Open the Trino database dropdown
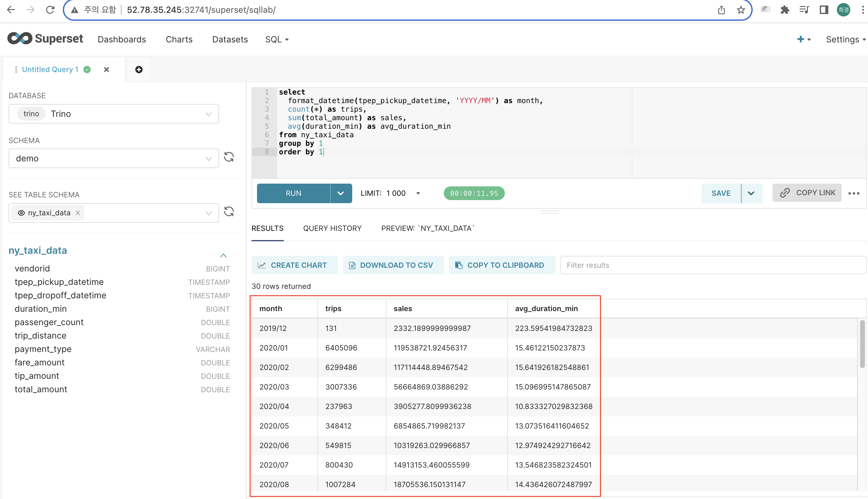The width and height of the screenshot is (868, 499). pyautogui.click(x=114, y=114)
